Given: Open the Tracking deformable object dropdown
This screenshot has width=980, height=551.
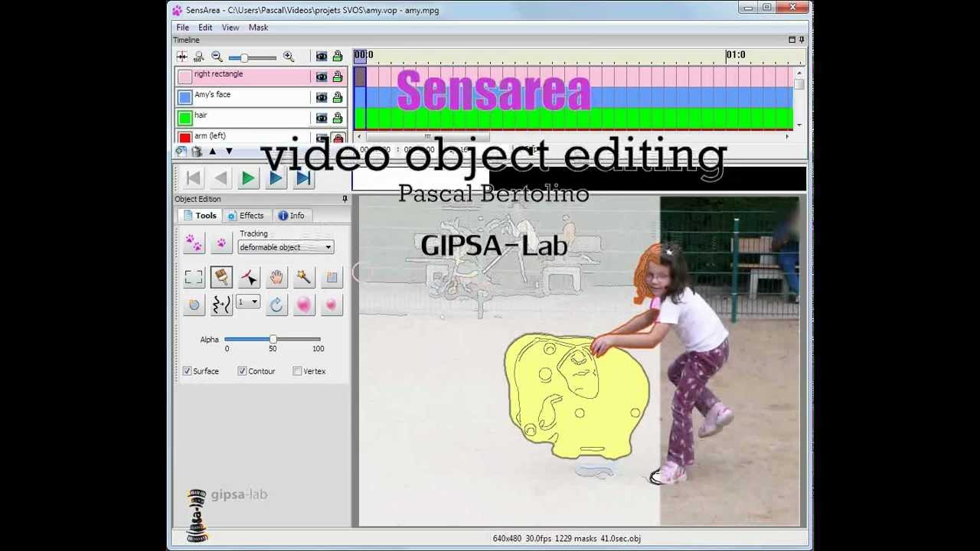Looking at the screenshot, I should click(286, 247).
